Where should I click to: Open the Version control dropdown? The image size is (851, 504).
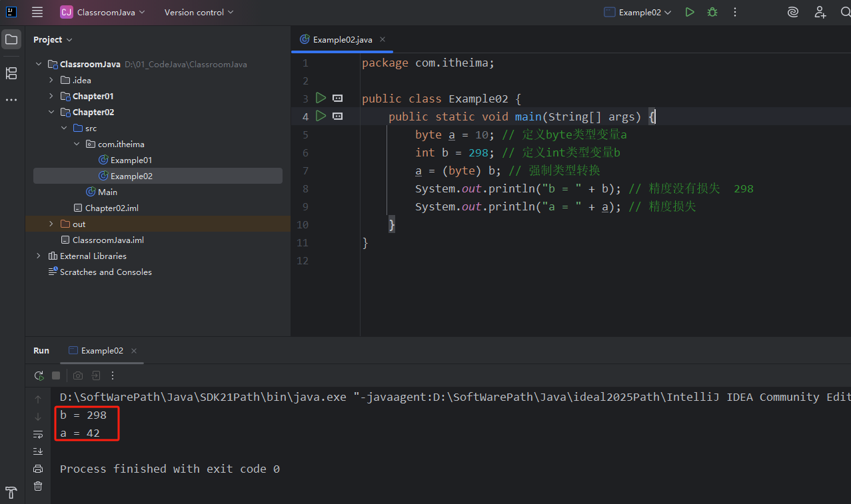(199, 12)
